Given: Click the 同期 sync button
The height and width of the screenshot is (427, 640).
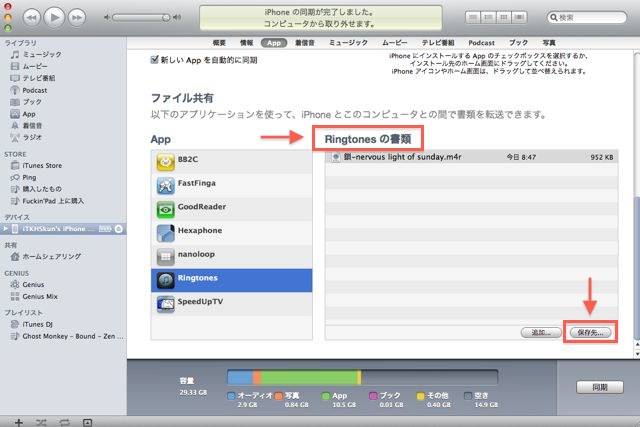Looking at the screenshot, I should point(600,387).
